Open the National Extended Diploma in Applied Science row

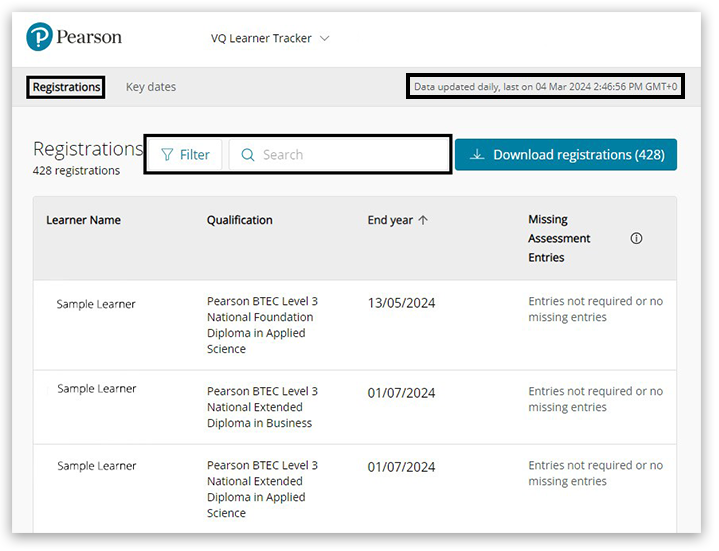pos(261,489)
